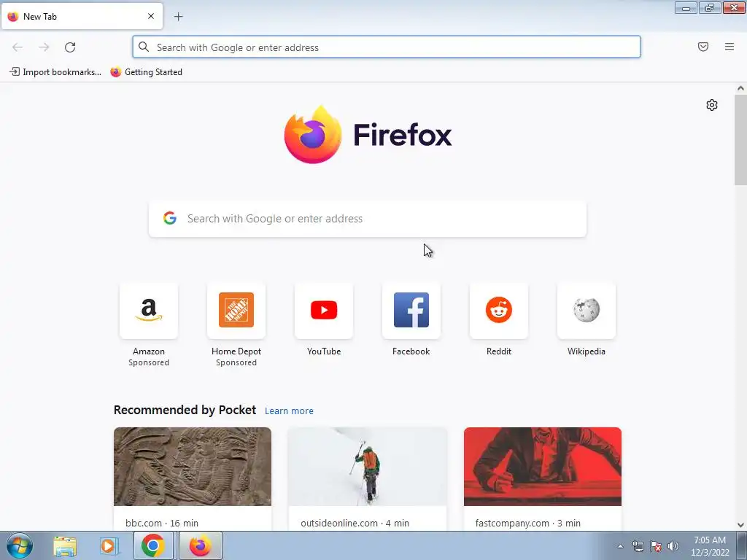This screenshot has width=747, height=560.
Task: Open a new tab with plus button
Action: (178, 17)
